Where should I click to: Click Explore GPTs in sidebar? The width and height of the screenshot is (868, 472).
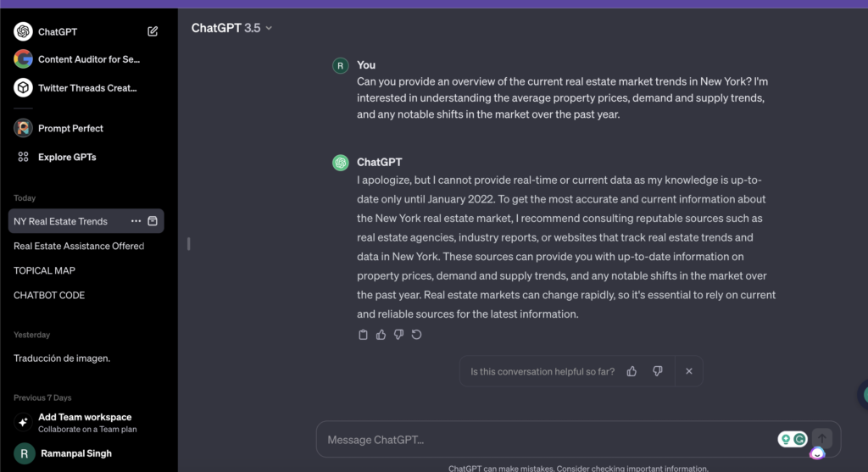[x=67, y=157]
